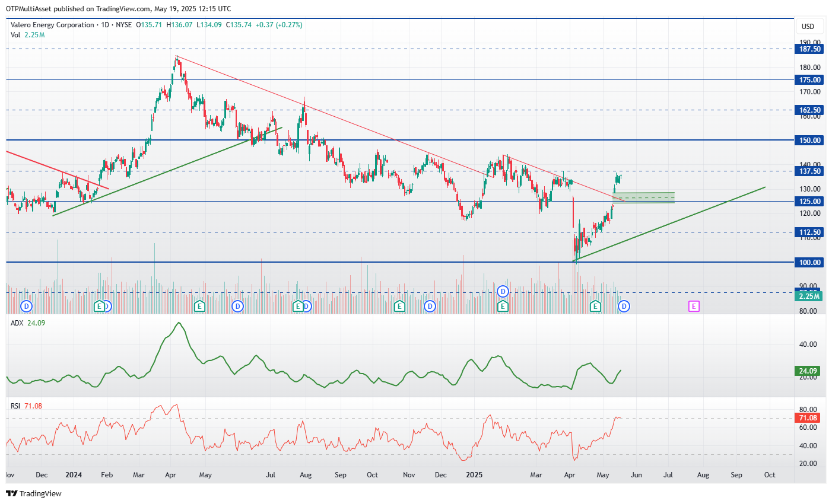The height and width of the screenshot is (504, 832).
Task: Select the Vol indicator legend label
Action: 15,35
